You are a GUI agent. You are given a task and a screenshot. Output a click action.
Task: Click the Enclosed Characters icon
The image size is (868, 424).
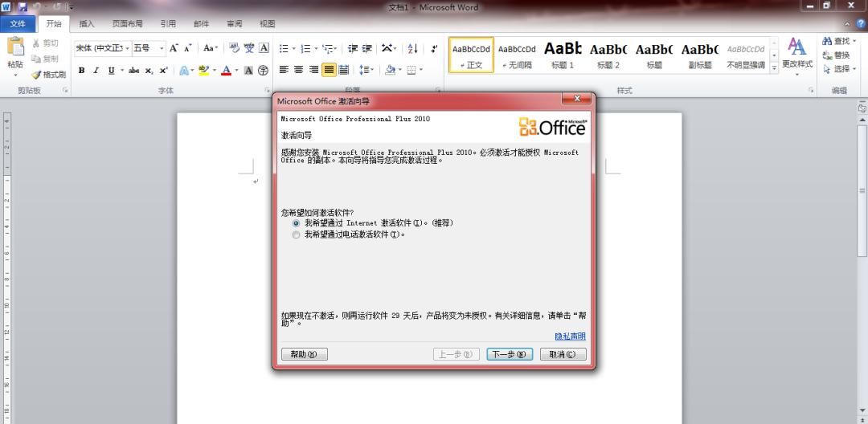pos(264,70)
